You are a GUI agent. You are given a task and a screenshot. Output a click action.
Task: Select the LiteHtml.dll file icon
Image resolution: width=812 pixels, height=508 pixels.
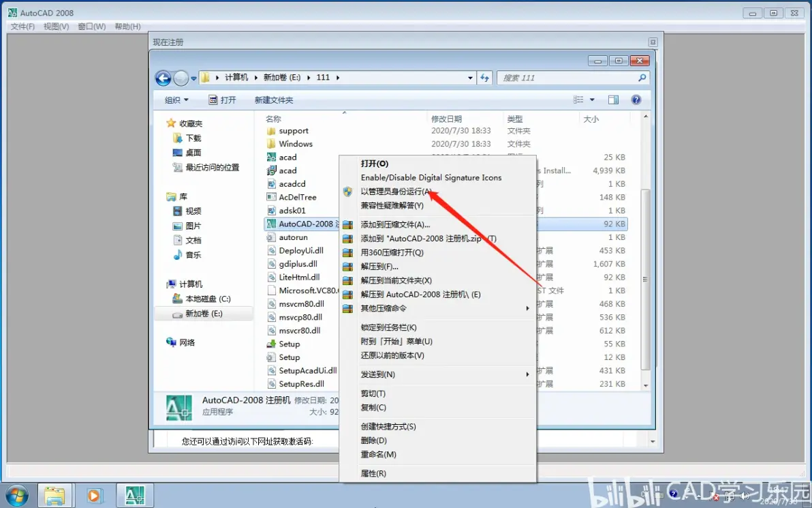point(271,278)
